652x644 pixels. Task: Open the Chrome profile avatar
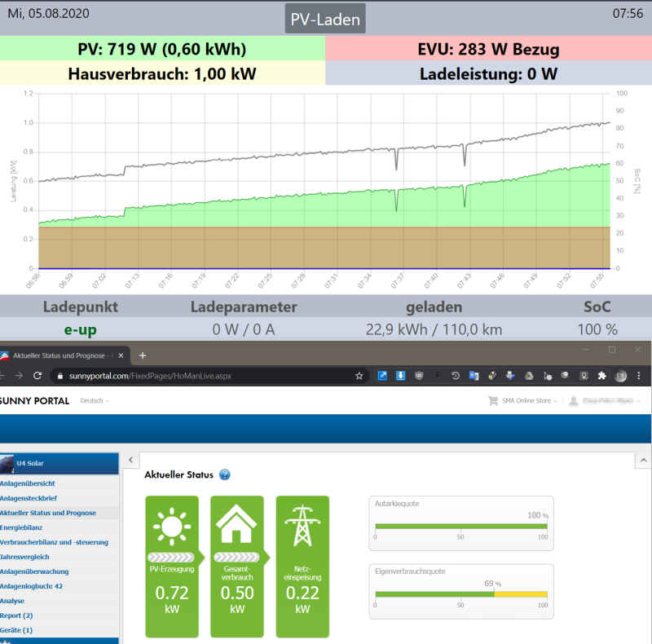(620, 376)
